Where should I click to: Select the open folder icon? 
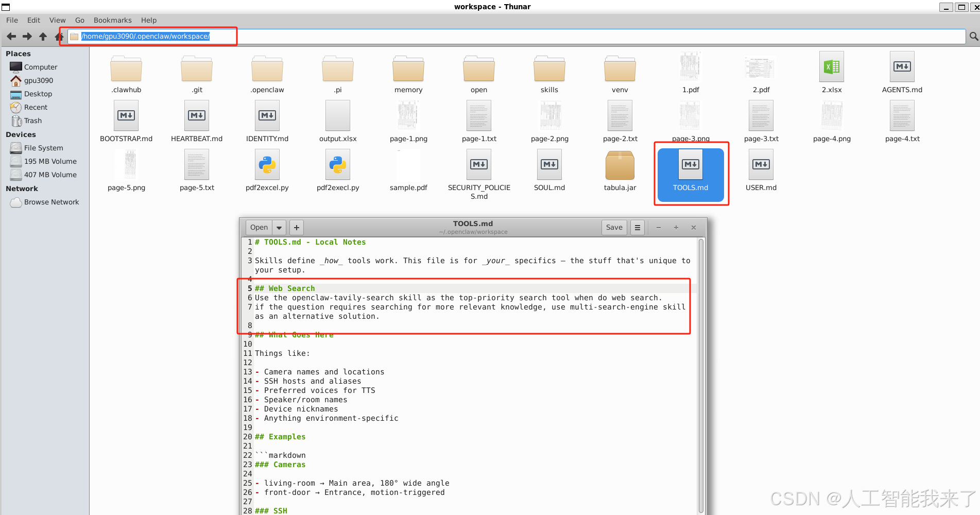479,68
